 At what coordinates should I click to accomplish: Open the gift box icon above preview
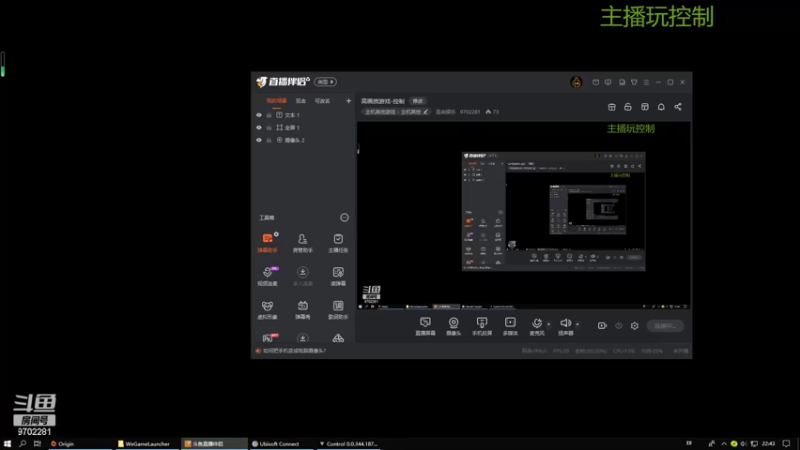click(611, 107)
